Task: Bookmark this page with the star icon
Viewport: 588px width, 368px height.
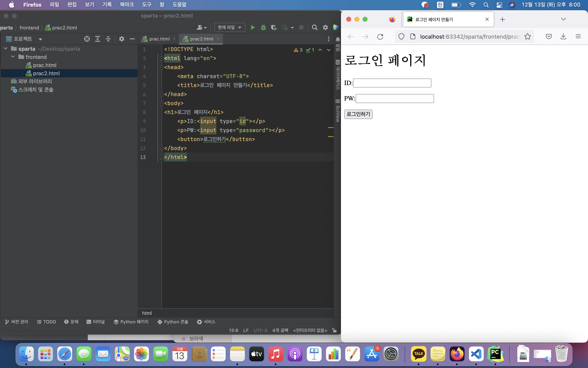Action: [x=527, y=37]
